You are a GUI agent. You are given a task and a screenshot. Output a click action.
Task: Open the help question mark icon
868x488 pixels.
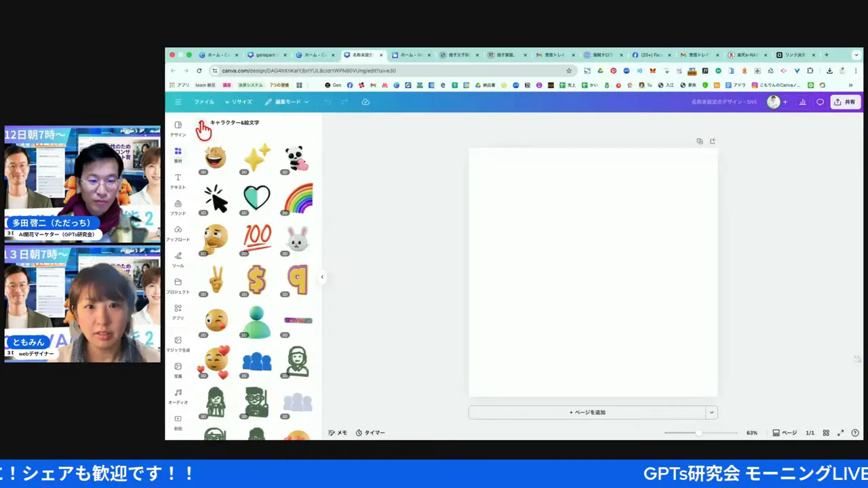(855, 432)
